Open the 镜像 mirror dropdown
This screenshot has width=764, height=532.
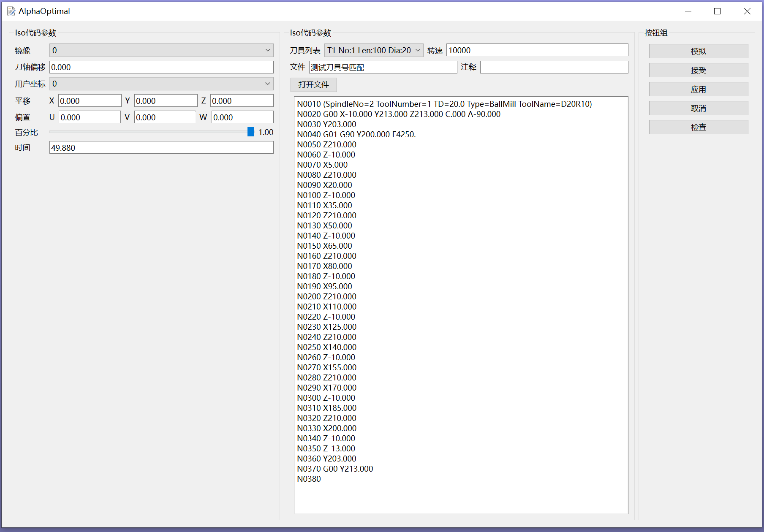(x=161, y=50)
